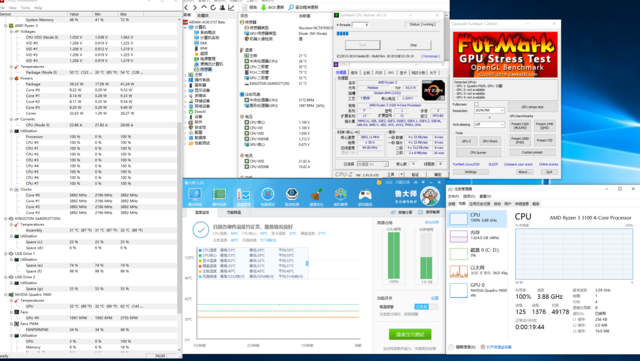The image size is (640, 361).
Task: Open the FurMark Resolution dropdown
Action: (489, 110)
